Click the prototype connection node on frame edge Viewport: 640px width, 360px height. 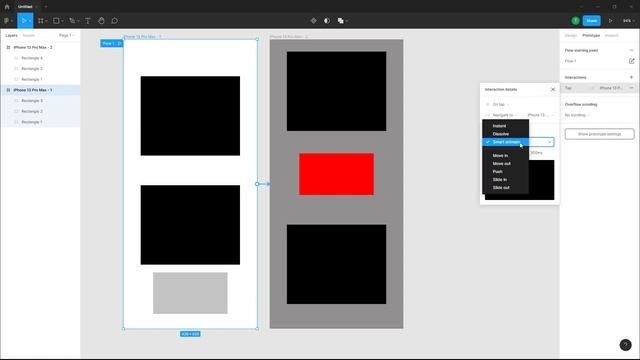pyautogui.click(x=257, y=184)
